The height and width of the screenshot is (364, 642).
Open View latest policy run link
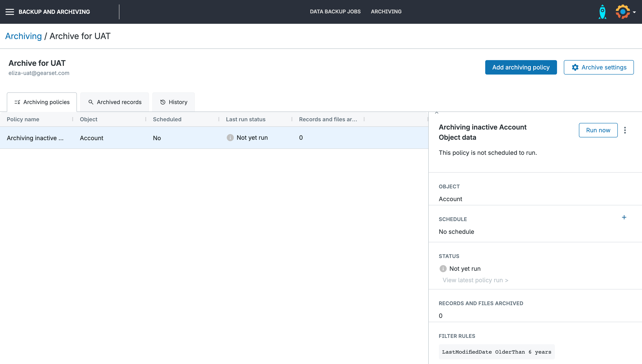pos(475,280)
